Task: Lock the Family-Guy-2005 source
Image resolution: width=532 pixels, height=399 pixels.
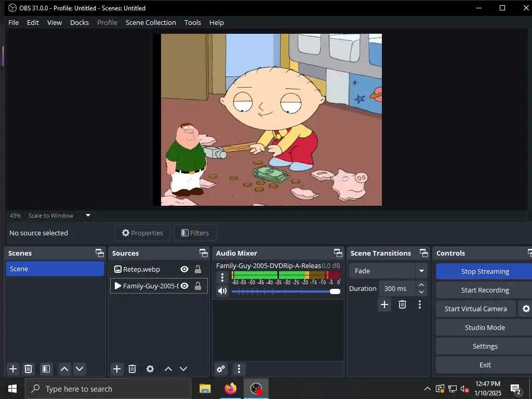Action: 198,286
